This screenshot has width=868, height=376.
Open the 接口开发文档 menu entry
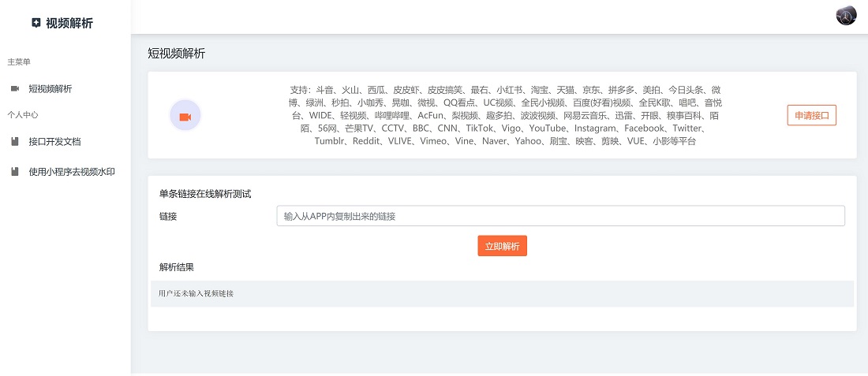pos(54,142)
